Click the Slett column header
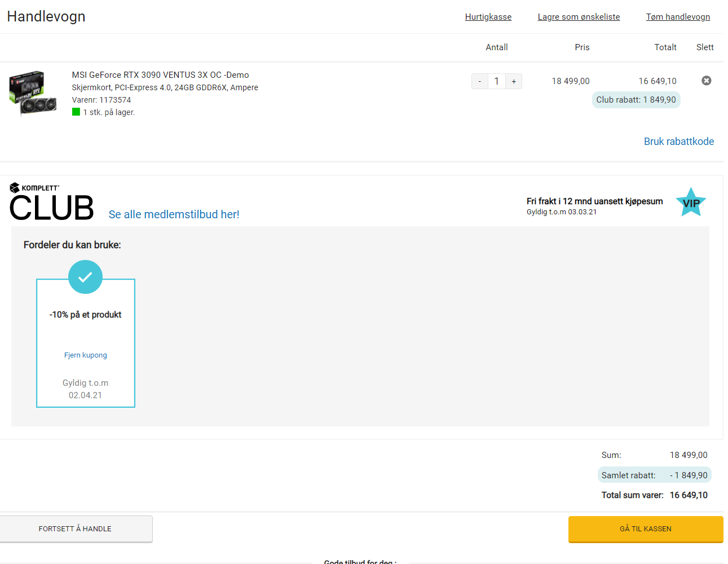The width and height of the screenshot is (728, 564). click(x=705, y=47)
